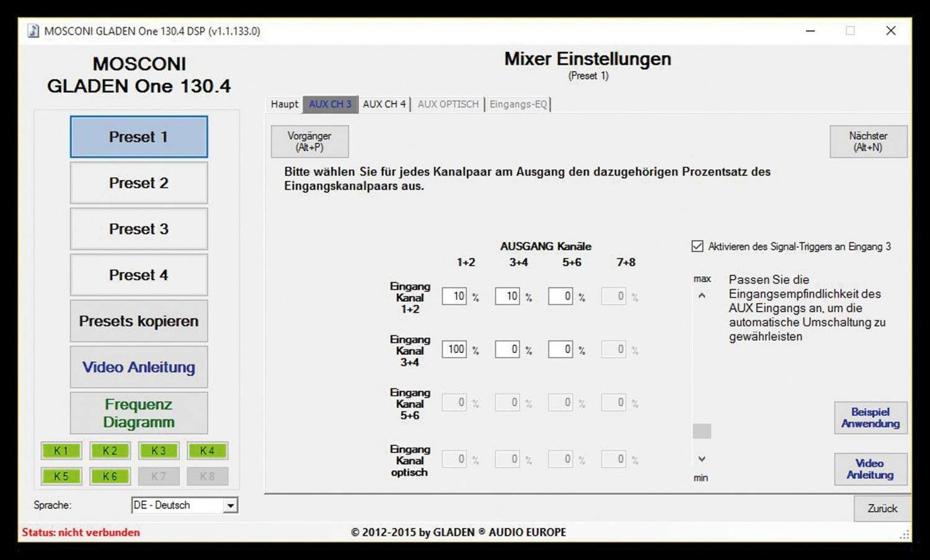Open the right-side Video Anleitung button
This screenshot has height=560, width=930.
pyautogui.click(x=870, y=469)
